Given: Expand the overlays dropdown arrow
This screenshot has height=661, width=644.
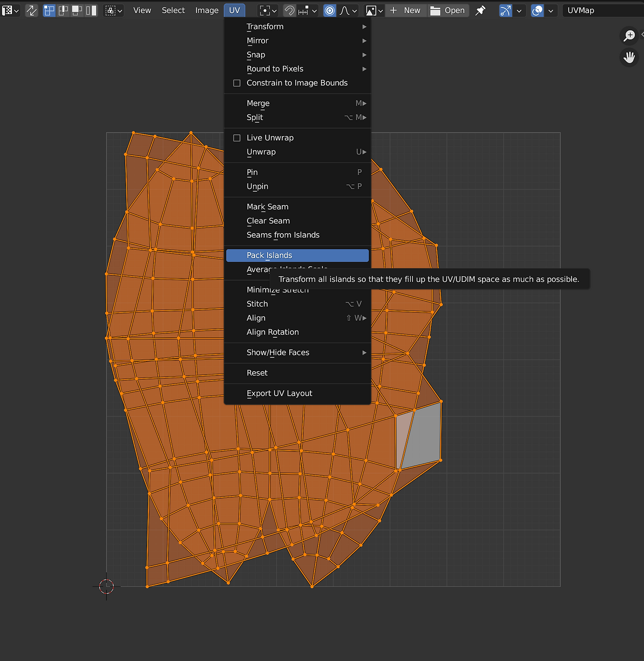Looking at the screenshot, I should point(550,10).
